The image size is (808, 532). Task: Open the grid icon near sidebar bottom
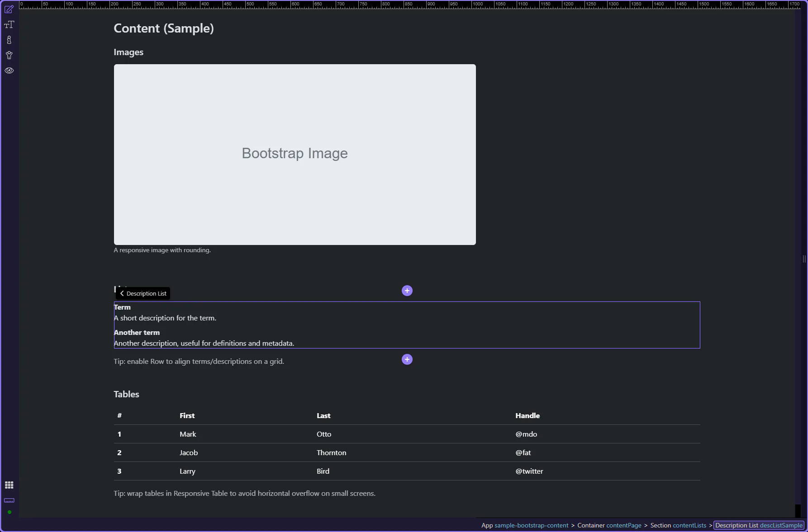pos(9,485)
